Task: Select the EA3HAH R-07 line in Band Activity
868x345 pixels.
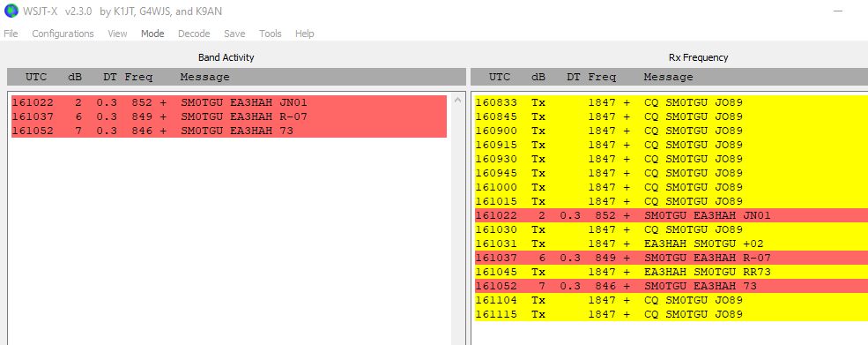Action: (228, 116)
